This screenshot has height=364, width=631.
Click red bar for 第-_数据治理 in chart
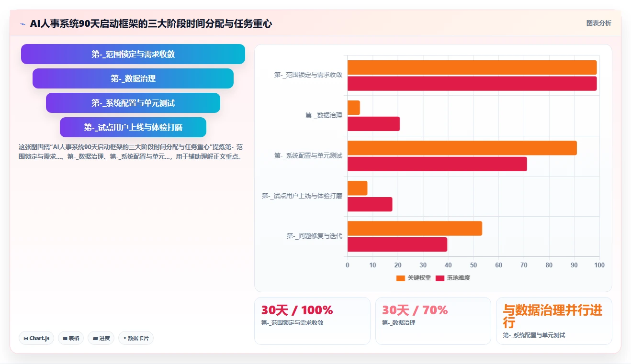tap(373, 124)
